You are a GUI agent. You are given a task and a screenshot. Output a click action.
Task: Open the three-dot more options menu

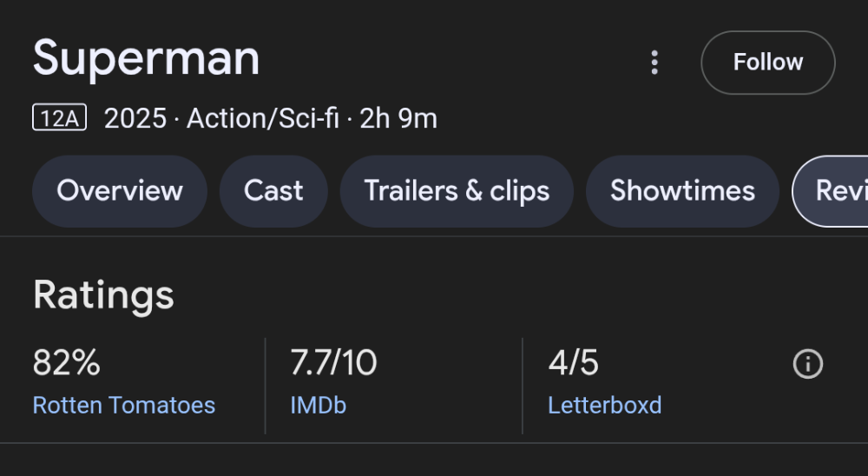pos(654,62)
